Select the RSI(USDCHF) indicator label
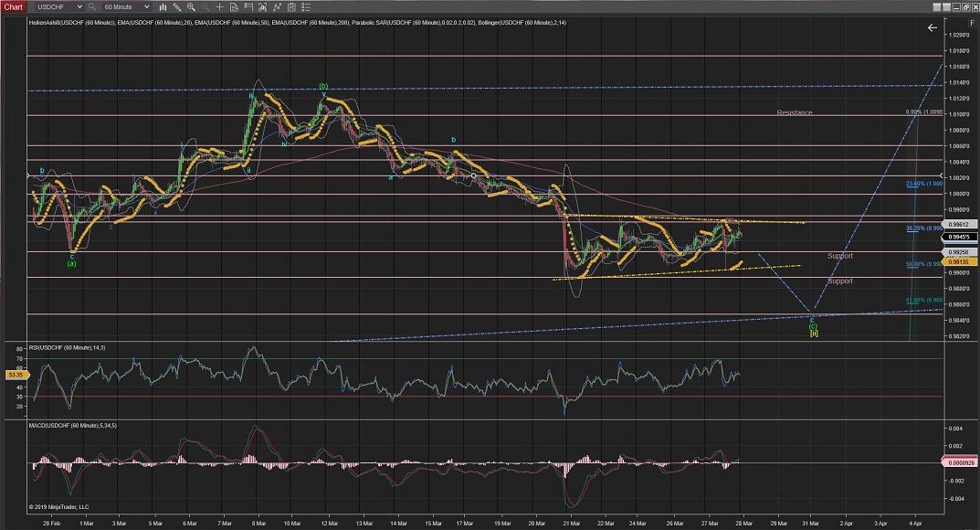This screenshot has width=980, height=530. (69, 348)
